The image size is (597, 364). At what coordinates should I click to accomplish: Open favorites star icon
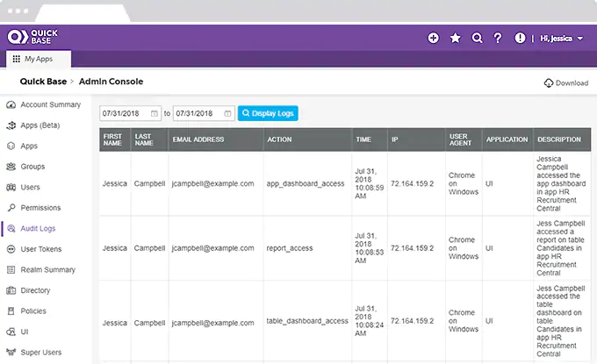click(x=455, y=38)
